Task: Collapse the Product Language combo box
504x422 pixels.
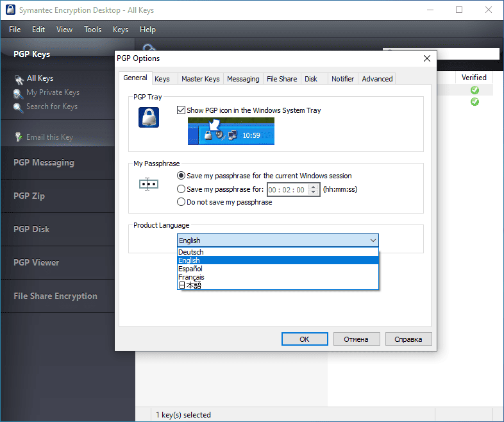Action: [x=373, y=241]
